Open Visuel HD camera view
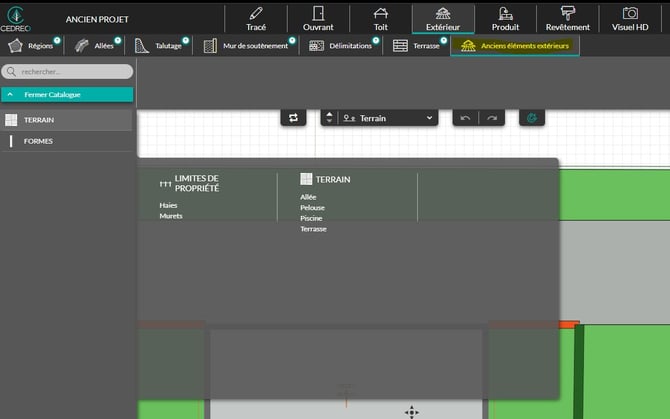The height and width of the screenshot is (419, 670). pos(630,18)
